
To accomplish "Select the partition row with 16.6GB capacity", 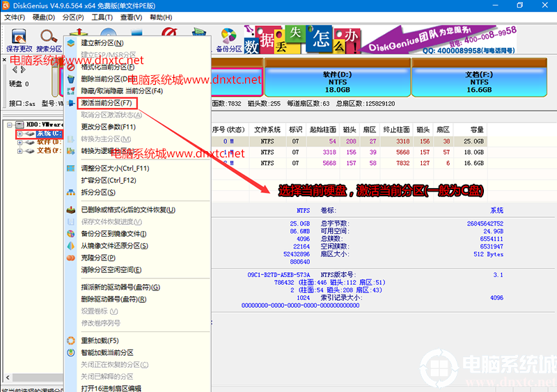I will point(350,163).
